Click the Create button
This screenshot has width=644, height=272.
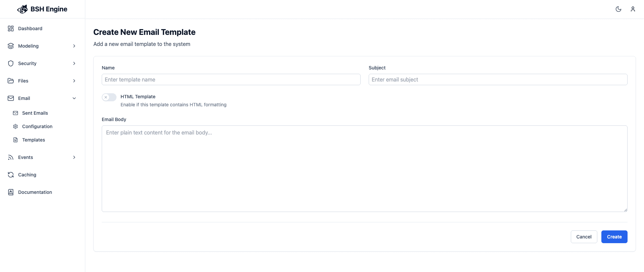(614, 237)
